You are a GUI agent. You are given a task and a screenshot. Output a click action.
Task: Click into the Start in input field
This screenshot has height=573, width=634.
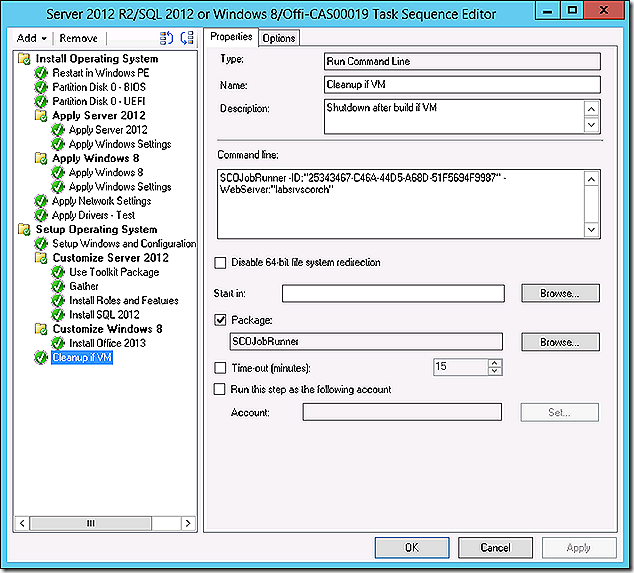point(393,293)
